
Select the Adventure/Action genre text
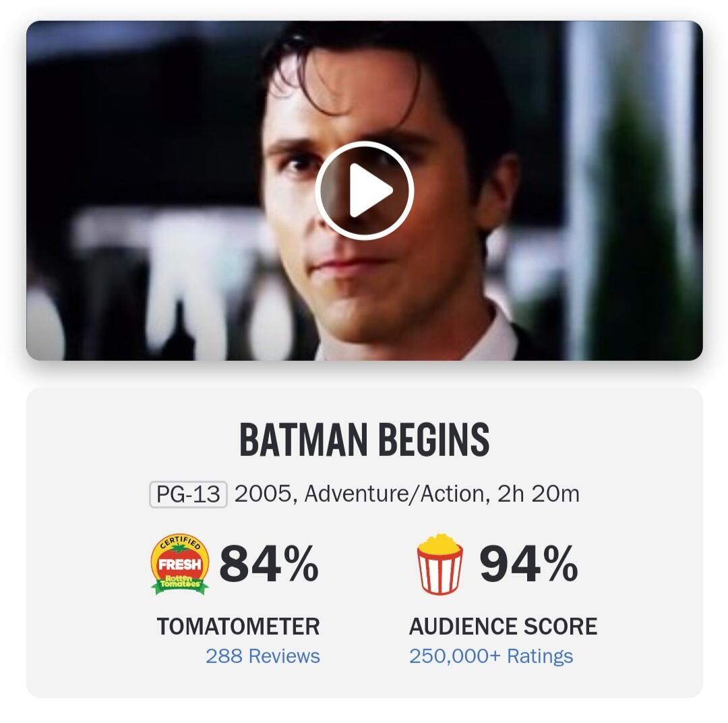[394, 494]
